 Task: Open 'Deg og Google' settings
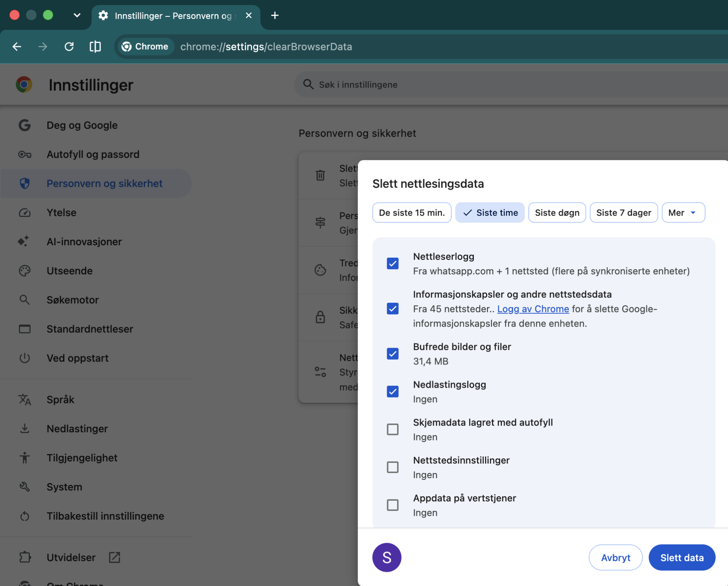(x=82, y=125)
